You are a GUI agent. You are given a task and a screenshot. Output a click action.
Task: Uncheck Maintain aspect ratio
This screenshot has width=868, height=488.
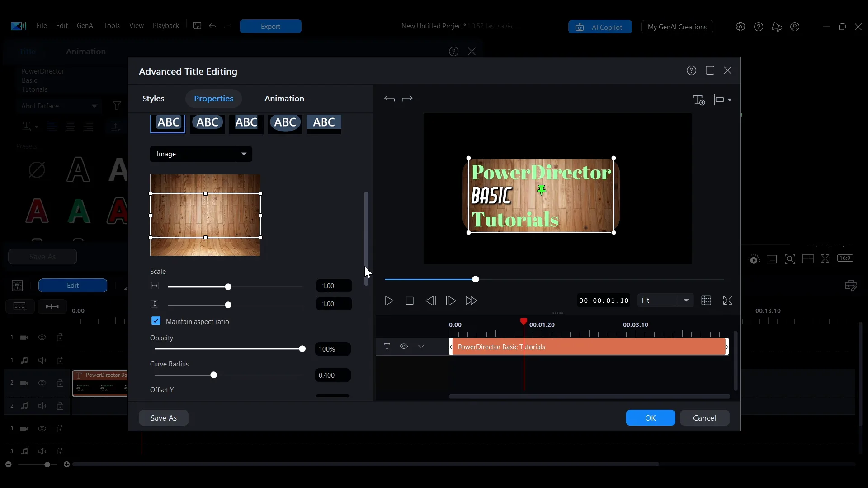coord(156,321)
